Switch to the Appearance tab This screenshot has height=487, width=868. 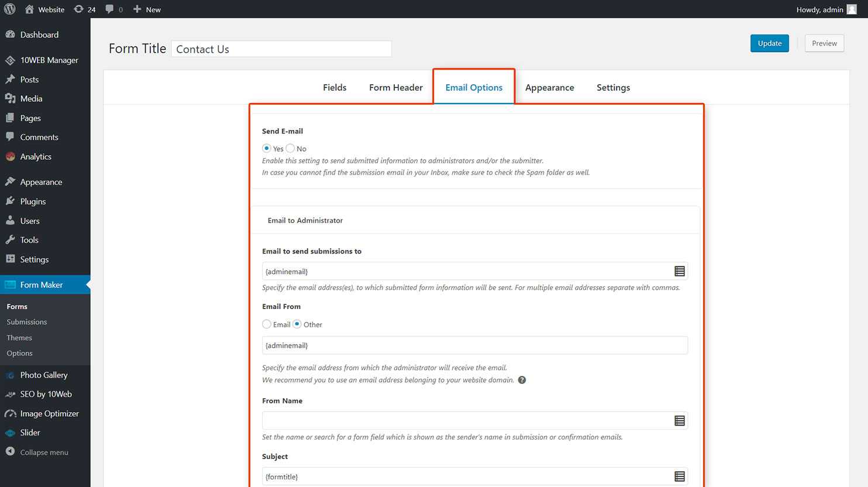(550, 87)
